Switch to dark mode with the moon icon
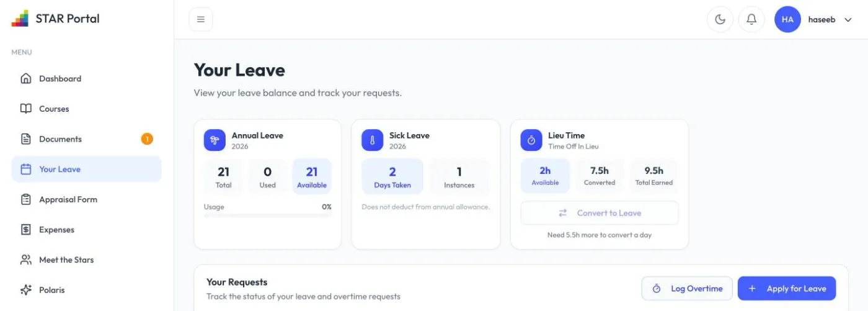The width and height of the screenshot is (868, 311). point(720,19)
